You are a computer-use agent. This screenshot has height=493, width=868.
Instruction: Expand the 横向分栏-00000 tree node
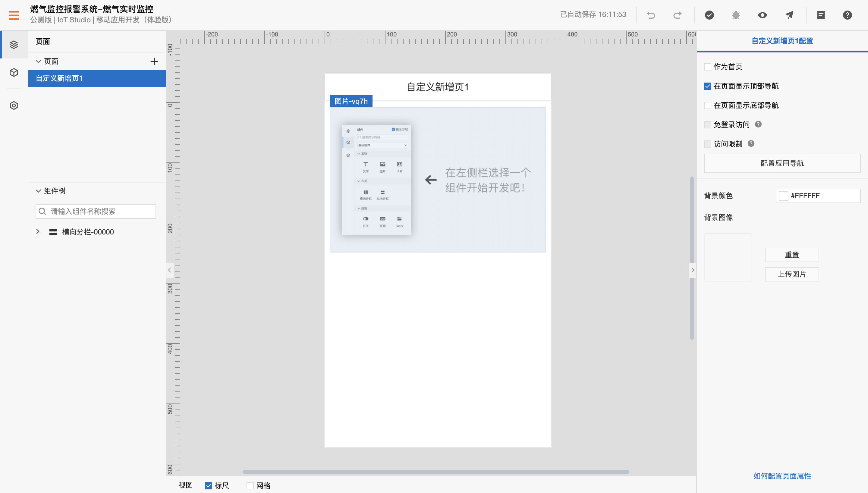[x=38, y=232]
